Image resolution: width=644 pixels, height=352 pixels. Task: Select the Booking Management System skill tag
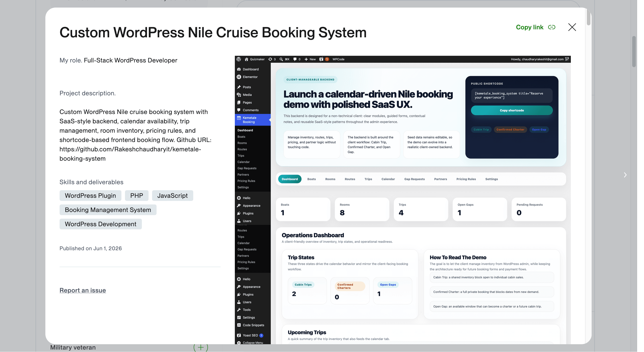[x=108, y=210]
